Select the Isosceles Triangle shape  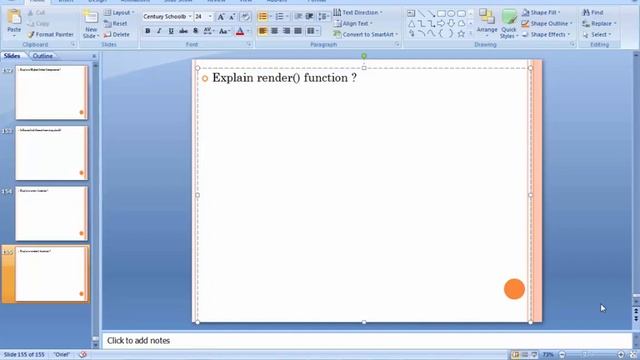(411, 24)
